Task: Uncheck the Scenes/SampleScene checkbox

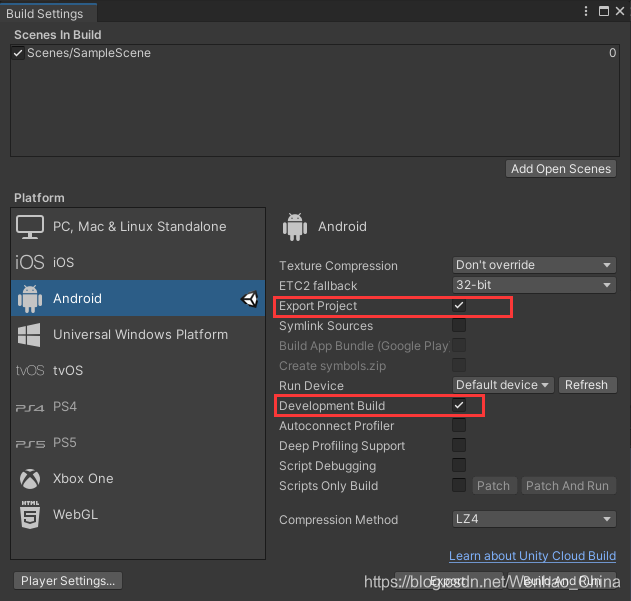Action: pyautogui.click(x=18, y=53)
